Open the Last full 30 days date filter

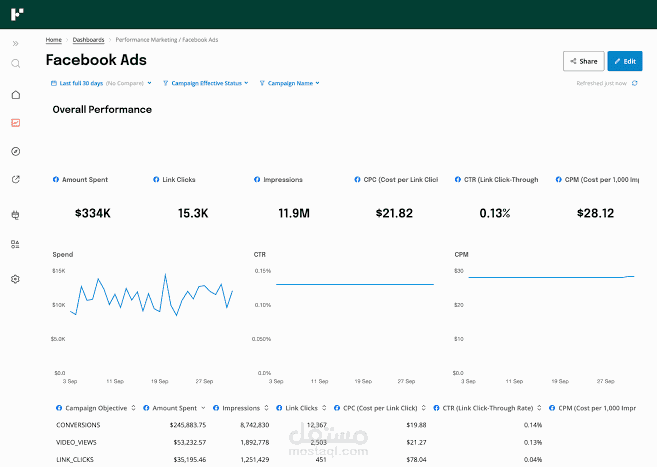tap(101, 83)
